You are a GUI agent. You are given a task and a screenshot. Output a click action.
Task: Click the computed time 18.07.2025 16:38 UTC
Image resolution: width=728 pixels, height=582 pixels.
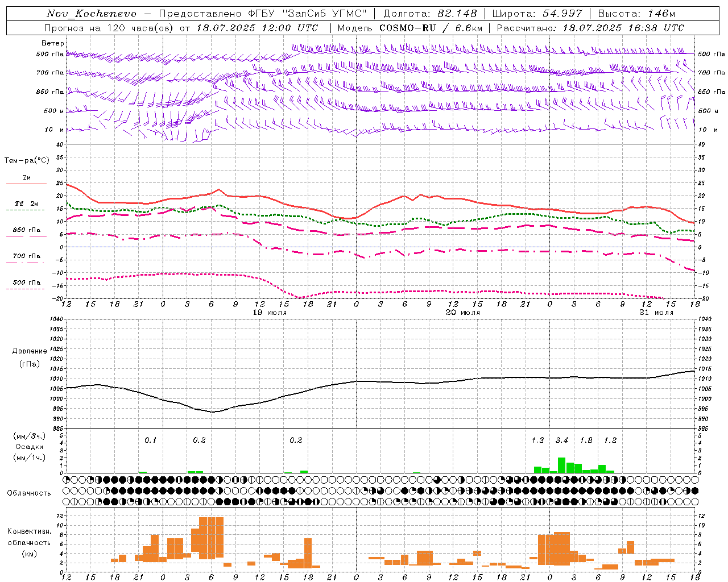[623, 28]
